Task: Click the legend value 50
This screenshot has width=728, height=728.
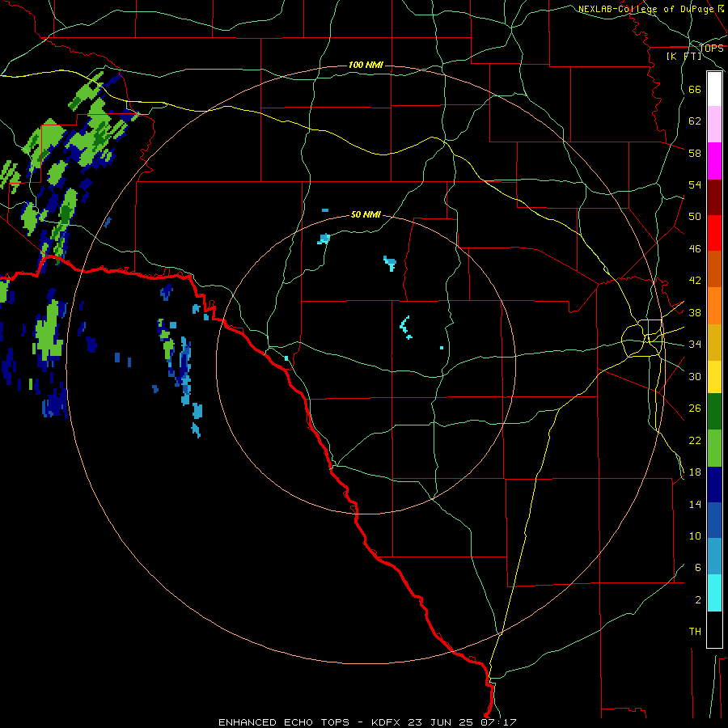Action: coord(695,217)
